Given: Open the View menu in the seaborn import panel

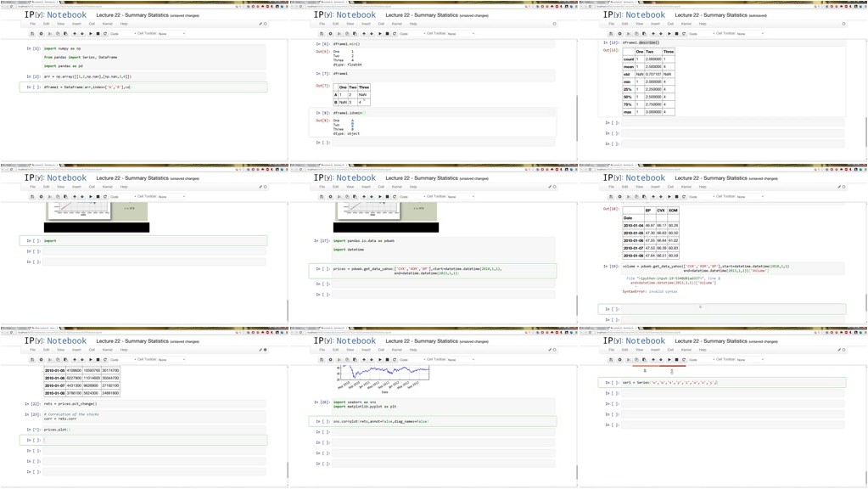Looking at the screenshot, I should tap(350, 350).
